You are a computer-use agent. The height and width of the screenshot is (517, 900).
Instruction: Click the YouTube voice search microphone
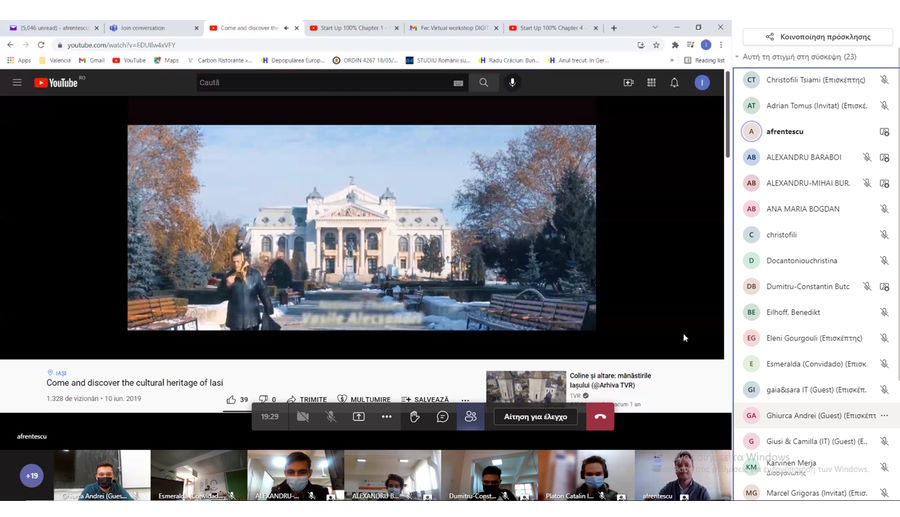(513, 83)
